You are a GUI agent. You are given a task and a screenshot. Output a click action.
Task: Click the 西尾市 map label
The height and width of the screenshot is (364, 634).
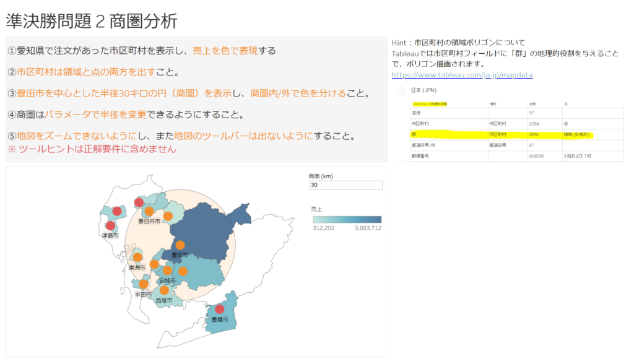[x=164, y=300]
